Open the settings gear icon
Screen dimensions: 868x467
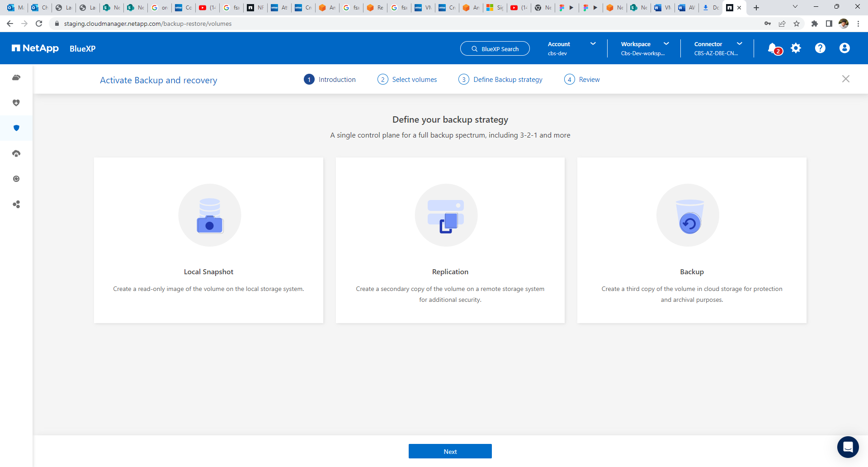click(x=796, y=48)
